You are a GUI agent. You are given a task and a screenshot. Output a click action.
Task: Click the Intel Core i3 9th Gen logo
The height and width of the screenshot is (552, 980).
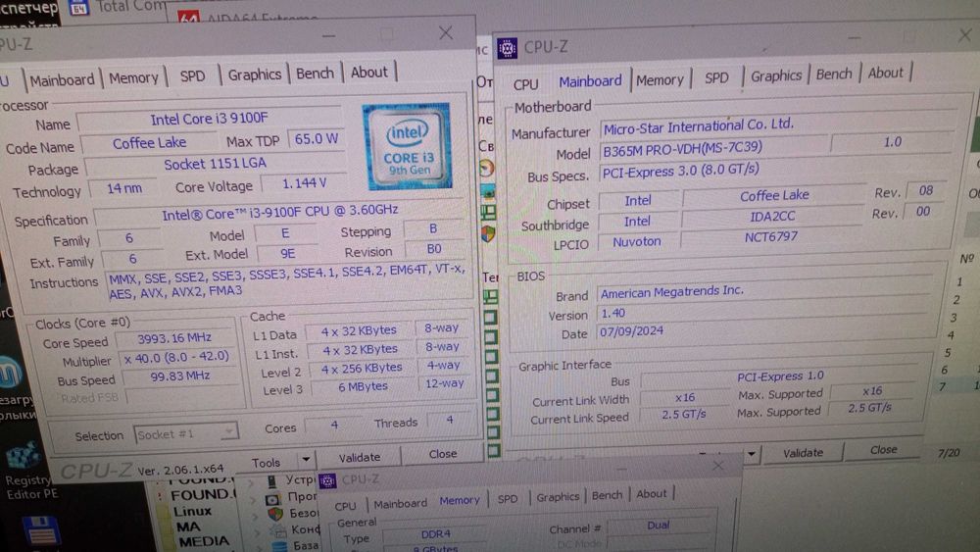tap(408, 146)
